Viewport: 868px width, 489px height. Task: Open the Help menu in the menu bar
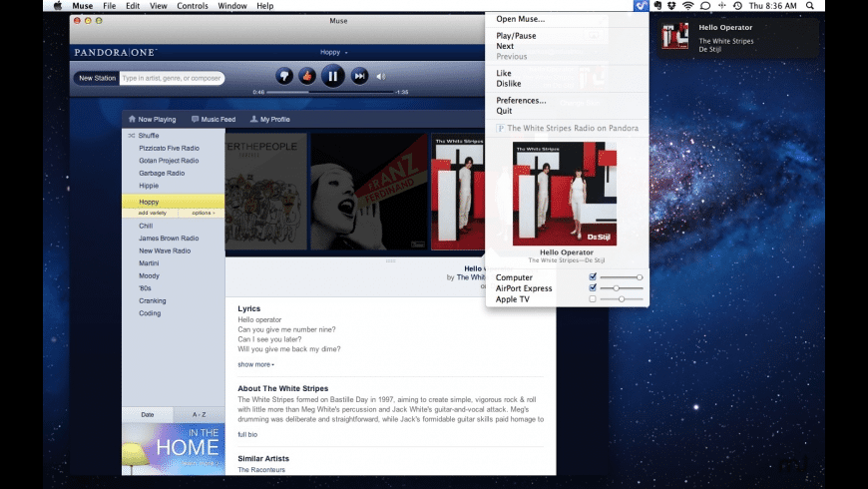(264, 6)
